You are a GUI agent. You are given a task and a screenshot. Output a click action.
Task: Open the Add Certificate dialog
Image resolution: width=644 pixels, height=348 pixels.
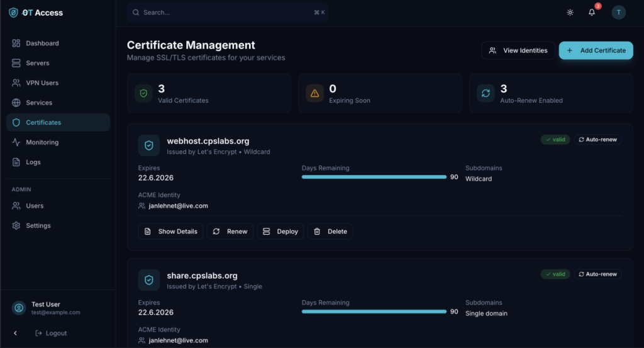point(596,50)
